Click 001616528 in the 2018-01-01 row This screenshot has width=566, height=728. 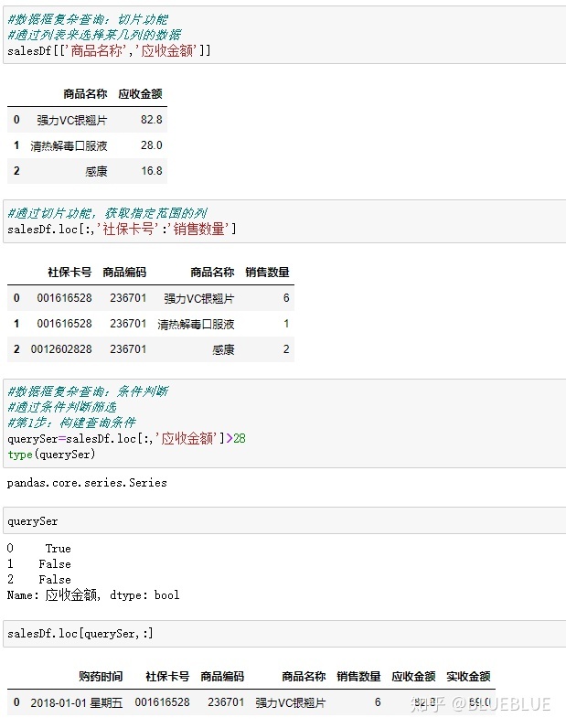coord(163,702)
